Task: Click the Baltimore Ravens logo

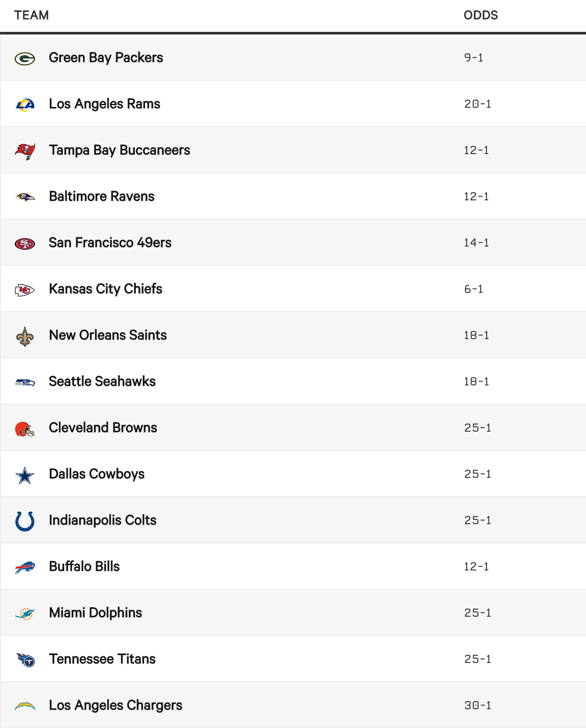Action: pyautogui.click(x=25, y=197)
